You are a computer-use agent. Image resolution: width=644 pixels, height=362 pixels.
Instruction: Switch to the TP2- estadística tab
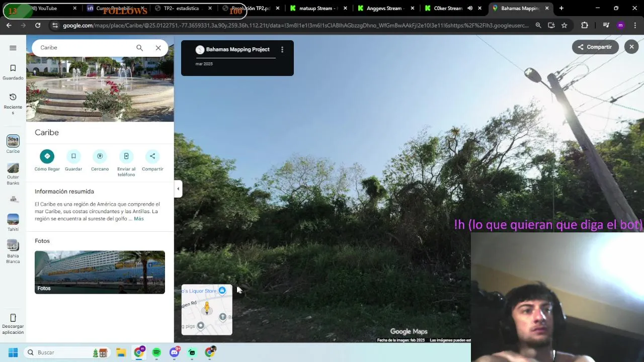[184, 8]
